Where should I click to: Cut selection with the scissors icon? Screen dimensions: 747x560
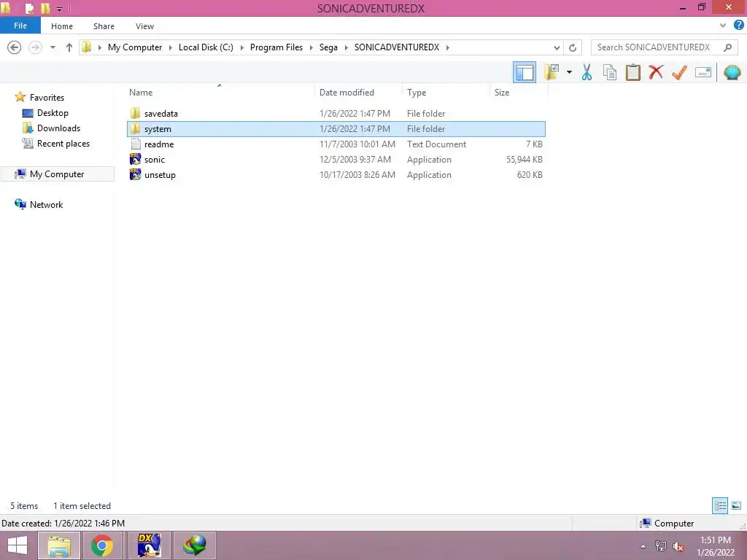pos(587,72)
